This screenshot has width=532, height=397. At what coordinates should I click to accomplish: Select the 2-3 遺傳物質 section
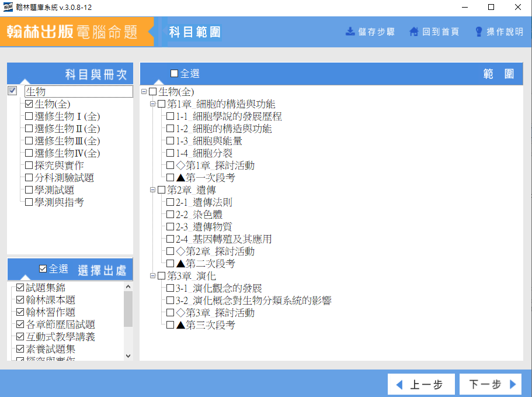(170, 227)
